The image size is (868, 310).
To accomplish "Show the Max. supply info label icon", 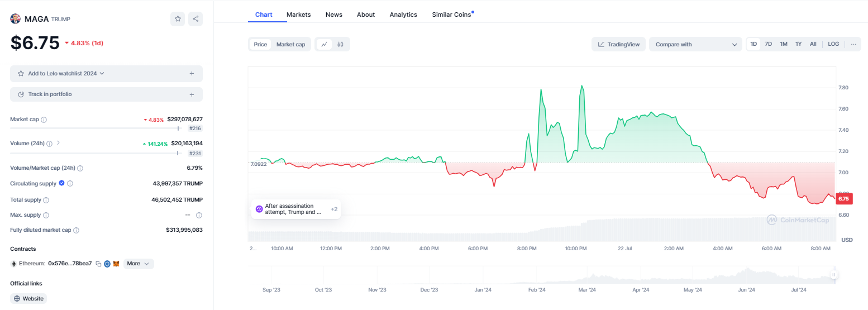I will pyautogui.click(x=46, y=215).
